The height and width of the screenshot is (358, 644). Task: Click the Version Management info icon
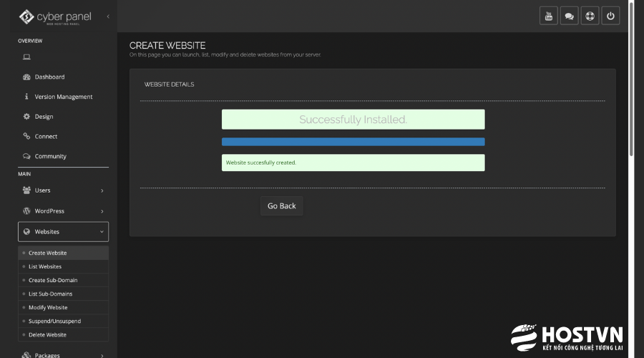26,96
